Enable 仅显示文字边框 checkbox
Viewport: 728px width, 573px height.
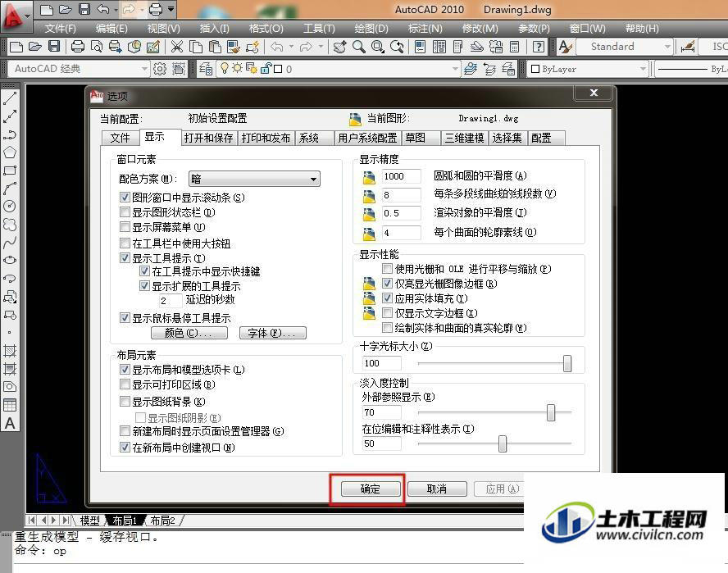point(387,313)
